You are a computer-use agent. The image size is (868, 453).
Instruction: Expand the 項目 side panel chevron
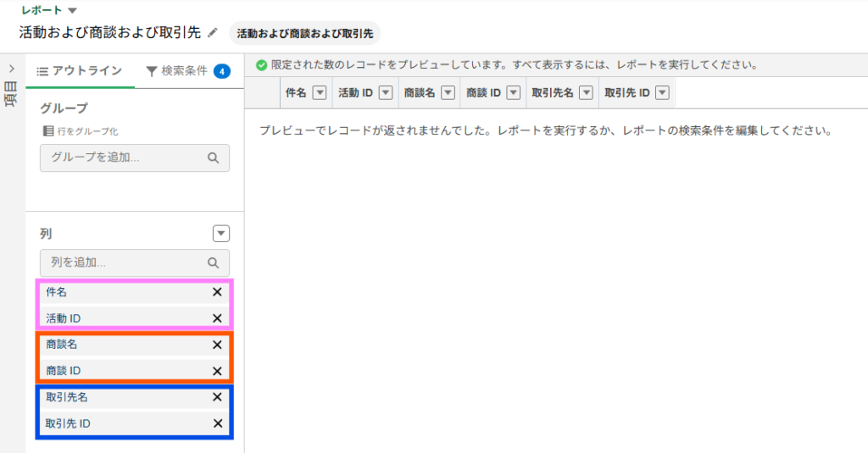12,69
